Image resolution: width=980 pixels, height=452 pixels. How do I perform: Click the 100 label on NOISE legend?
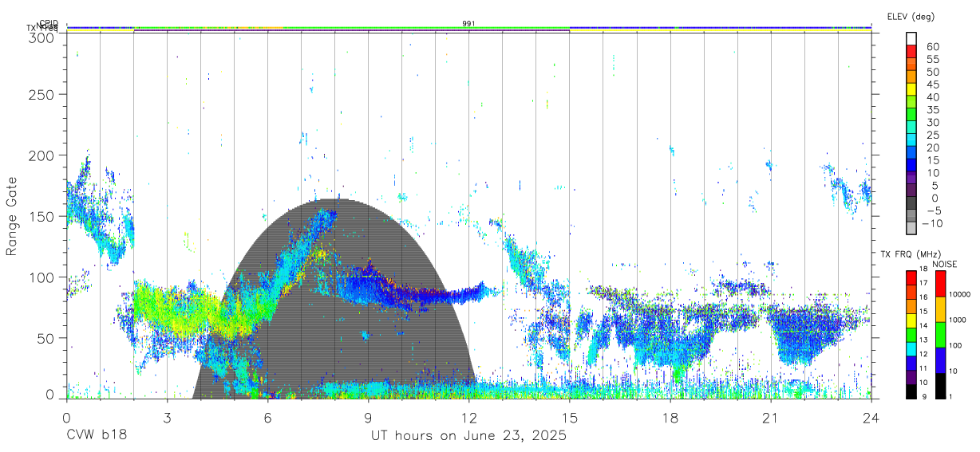tap(957, 345)
